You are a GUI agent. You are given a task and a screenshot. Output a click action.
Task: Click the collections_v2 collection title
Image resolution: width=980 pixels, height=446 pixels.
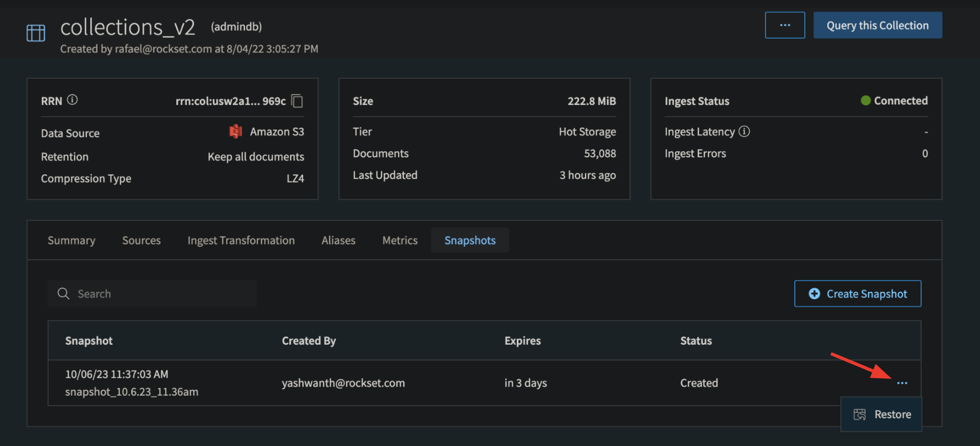point(127,27)
